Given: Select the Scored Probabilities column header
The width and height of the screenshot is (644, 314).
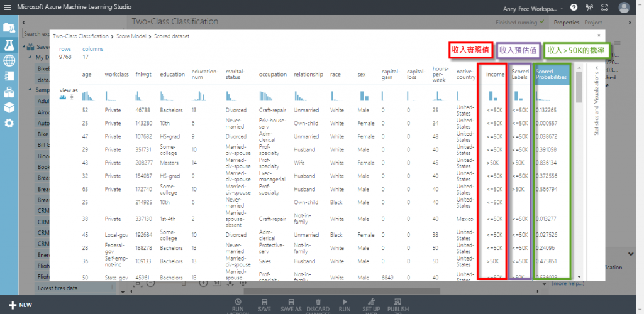Looking at the screenshot, I should click(551, 74).
